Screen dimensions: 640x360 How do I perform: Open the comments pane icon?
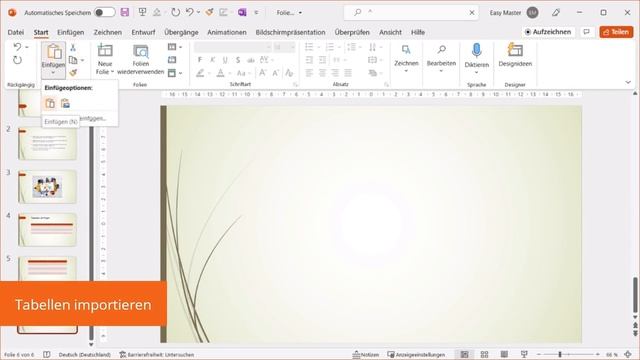(587, 32)
